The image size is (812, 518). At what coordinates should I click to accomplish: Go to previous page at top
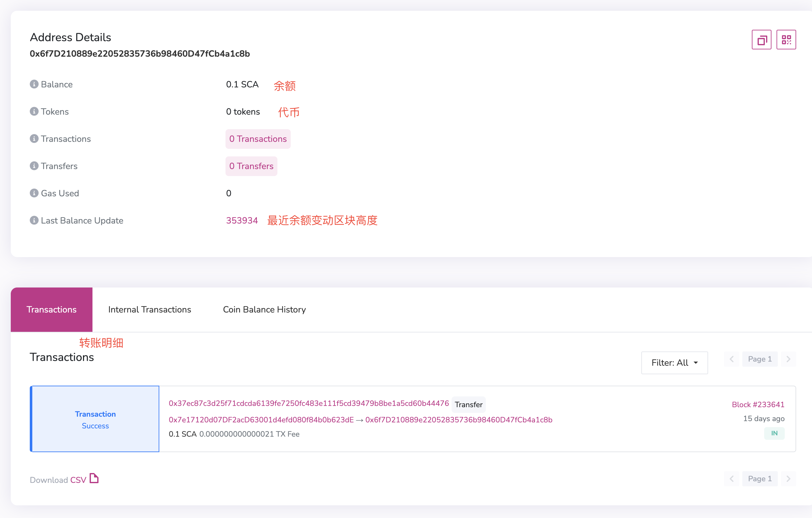[732, 359]
